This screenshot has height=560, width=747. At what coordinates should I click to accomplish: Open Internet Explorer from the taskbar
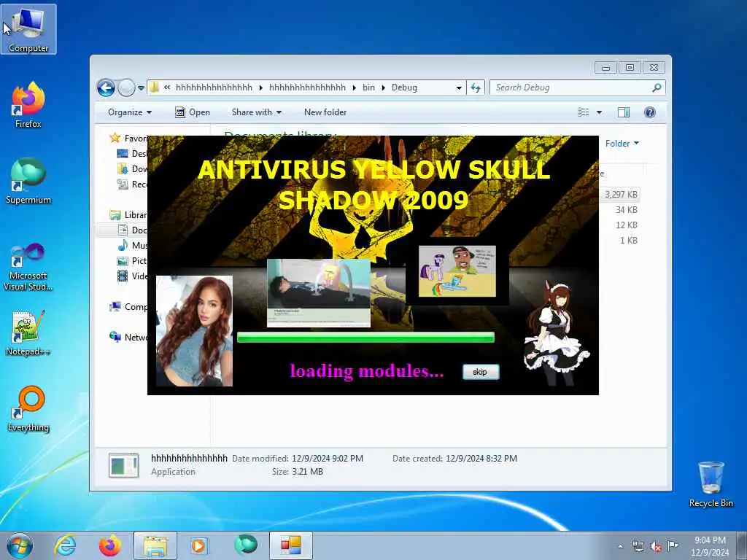point(65,545)
